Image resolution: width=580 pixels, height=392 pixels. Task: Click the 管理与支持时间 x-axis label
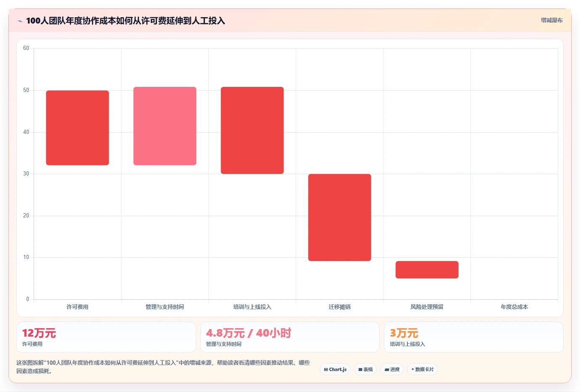tap(165, 307)
